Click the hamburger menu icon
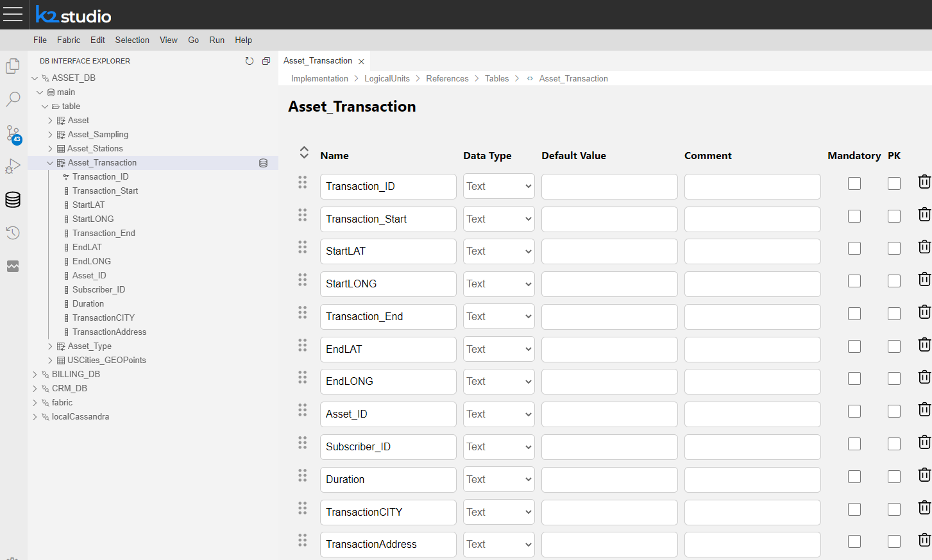 (x=13, y=14)
